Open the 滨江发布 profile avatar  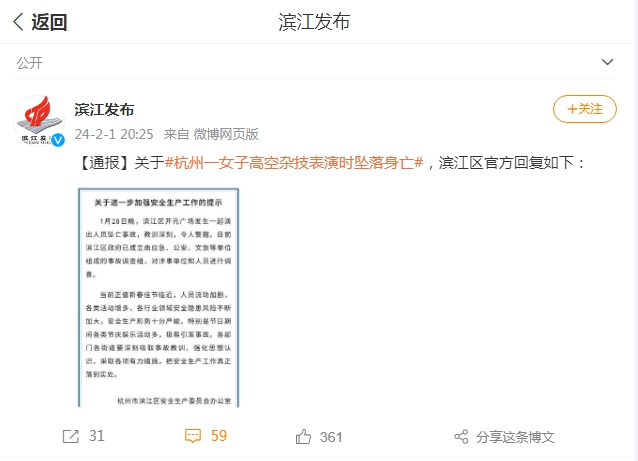(x=39, y=120)
